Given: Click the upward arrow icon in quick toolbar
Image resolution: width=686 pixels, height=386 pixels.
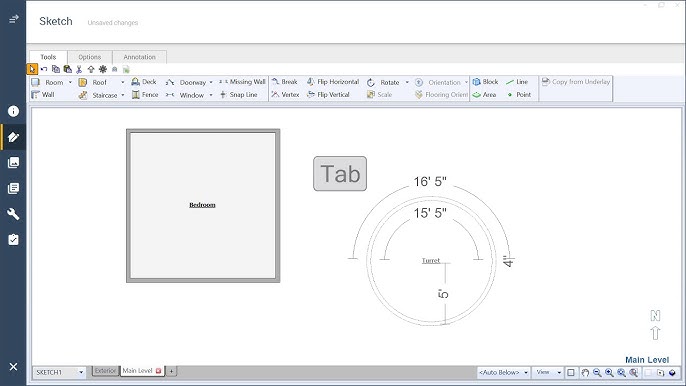Looking at the screenshot, I should [x=91, y=69].
